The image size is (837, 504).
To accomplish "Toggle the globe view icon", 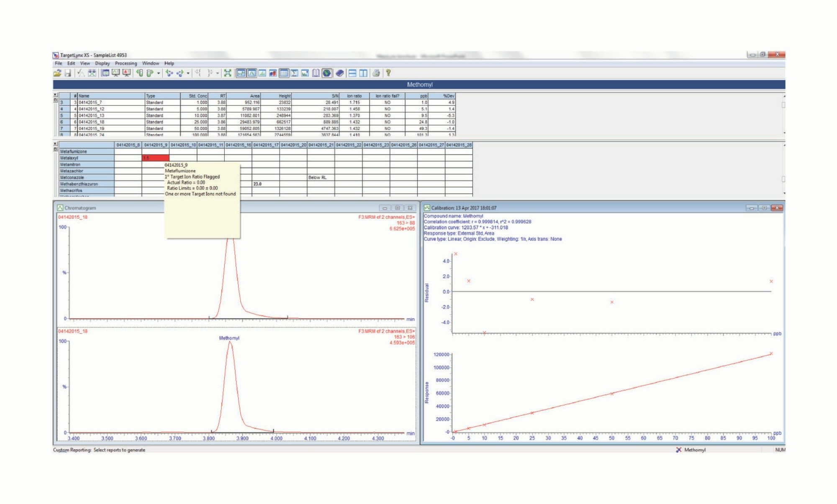I will click(x=327, y=73).
